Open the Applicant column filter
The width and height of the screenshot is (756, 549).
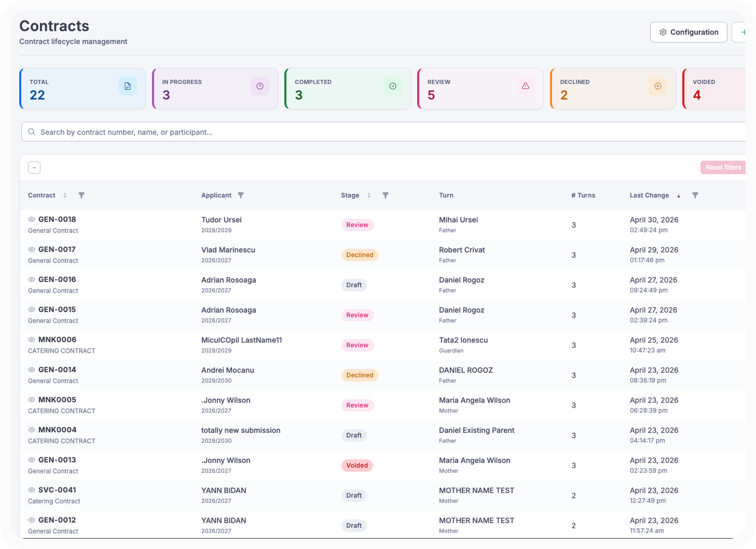(241, 195)
